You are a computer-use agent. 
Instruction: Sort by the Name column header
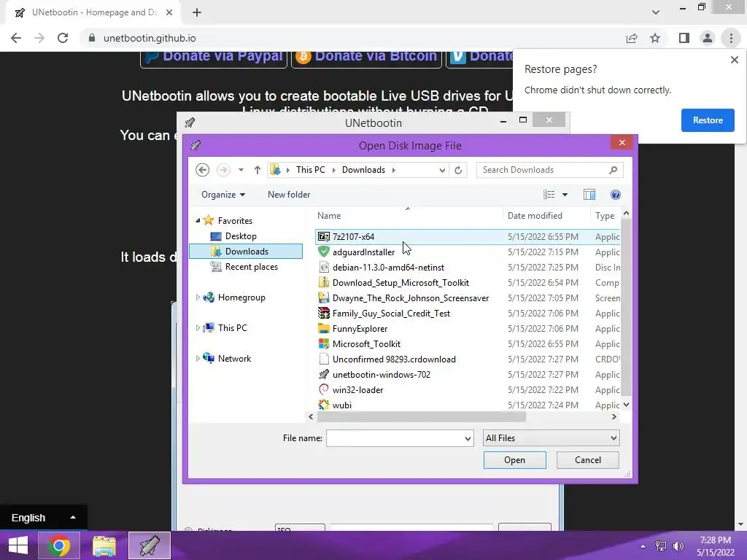click(x=408, y=216)
